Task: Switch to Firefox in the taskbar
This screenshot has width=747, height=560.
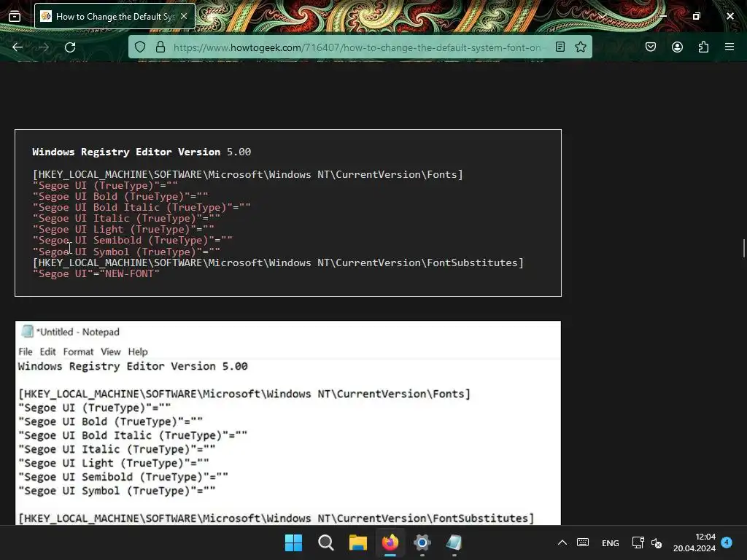Action: [390, 542]
